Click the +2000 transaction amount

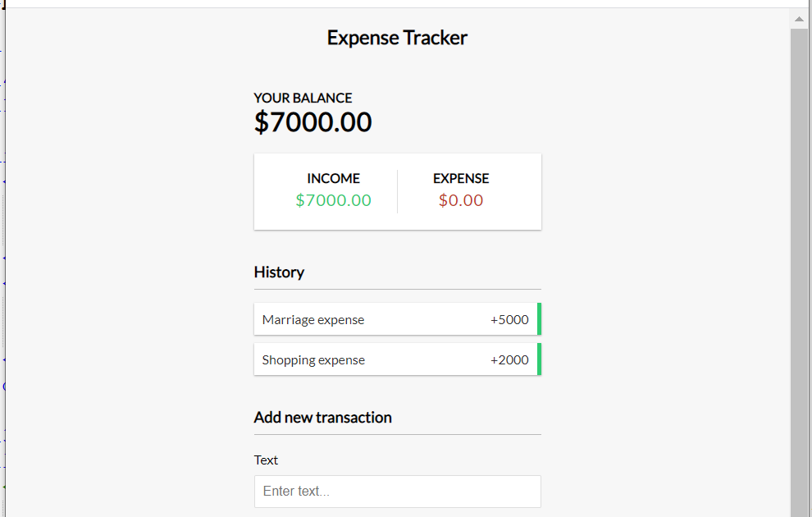coord(509,360)
